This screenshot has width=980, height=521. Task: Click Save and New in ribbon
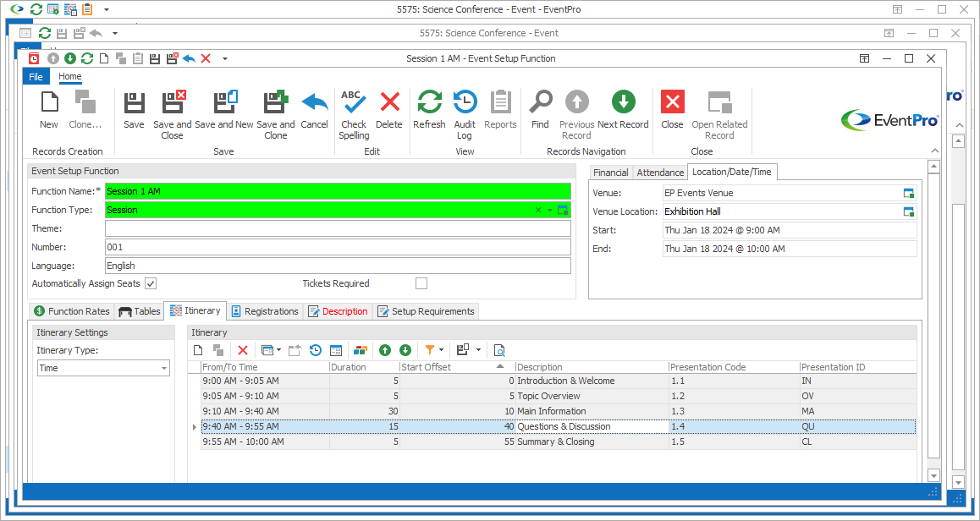[223, 109]
